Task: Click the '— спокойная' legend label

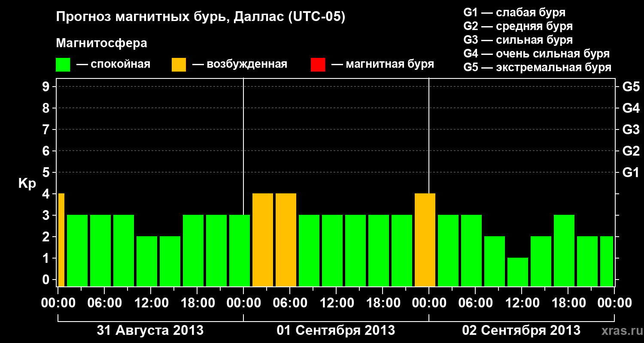Action: (113, 64)
